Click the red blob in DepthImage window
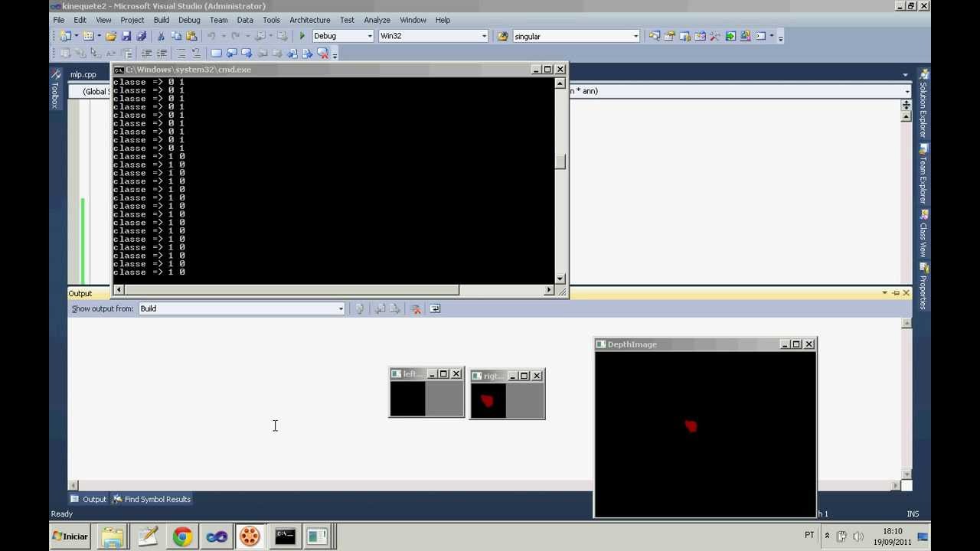 pyautogui.click(x=691, y=425)
